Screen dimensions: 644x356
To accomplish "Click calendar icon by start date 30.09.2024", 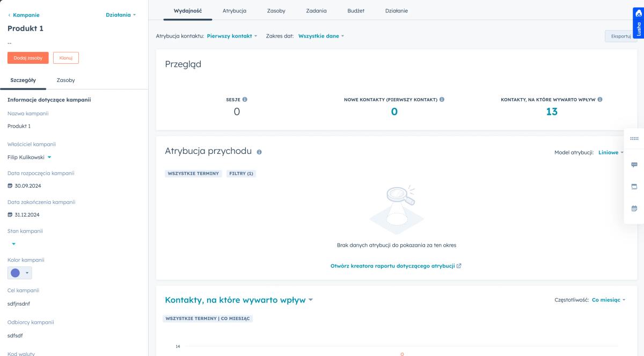I will click(10, 186).
